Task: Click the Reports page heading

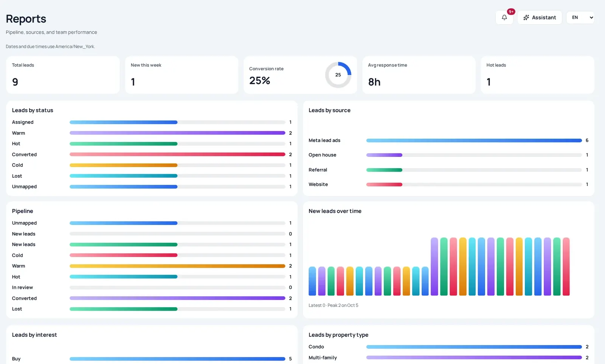Action: click(x=26, y=19)
